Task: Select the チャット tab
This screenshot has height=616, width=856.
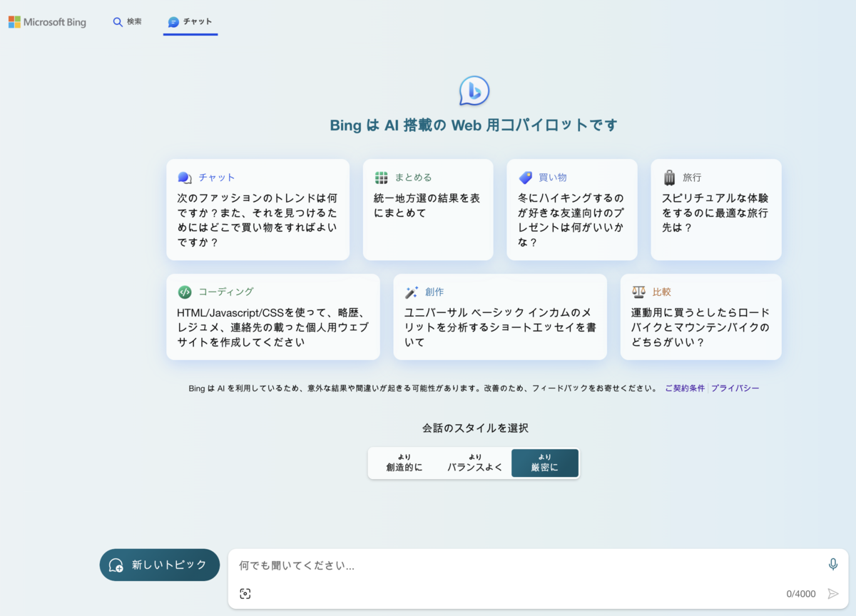Action: [x=190, y=22]
